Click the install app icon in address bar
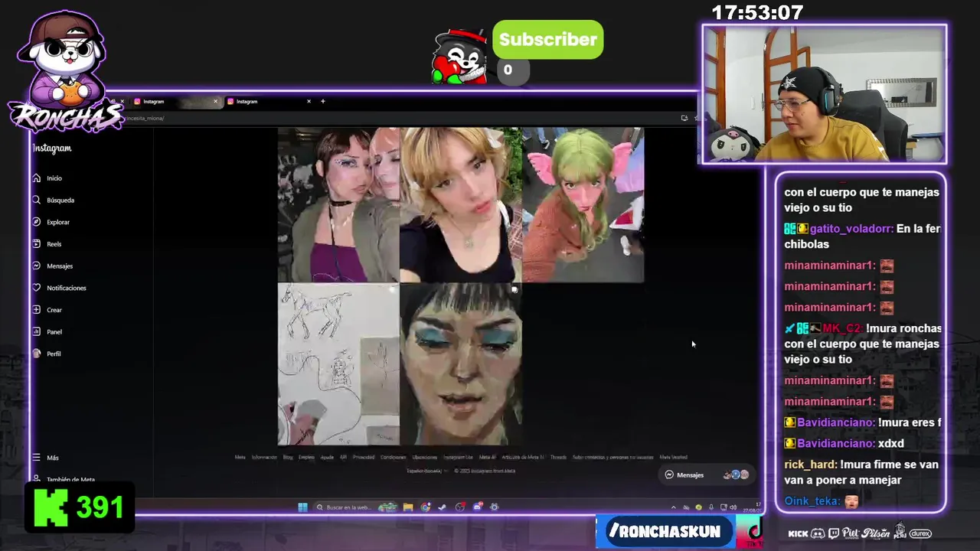980x551 pixels. pyautogui.click(x=684, y=118)
